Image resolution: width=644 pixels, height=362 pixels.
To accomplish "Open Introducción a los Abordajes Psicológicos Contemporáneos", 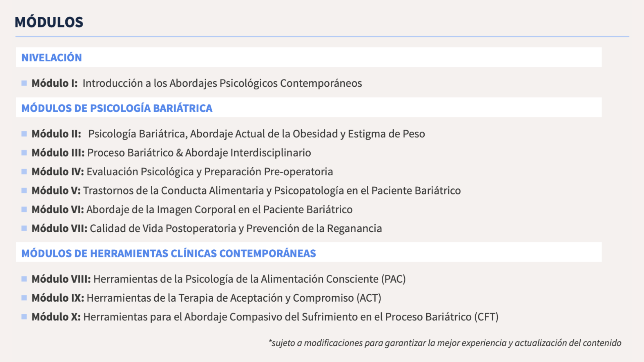I will tap(222, 83).
